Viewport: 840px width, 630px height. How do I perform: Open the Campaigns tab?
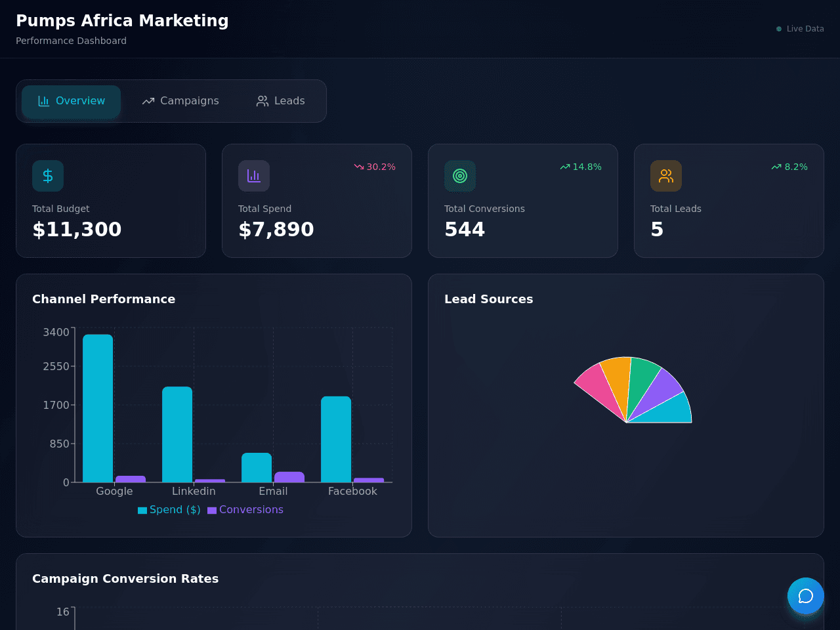pos(180,101)
